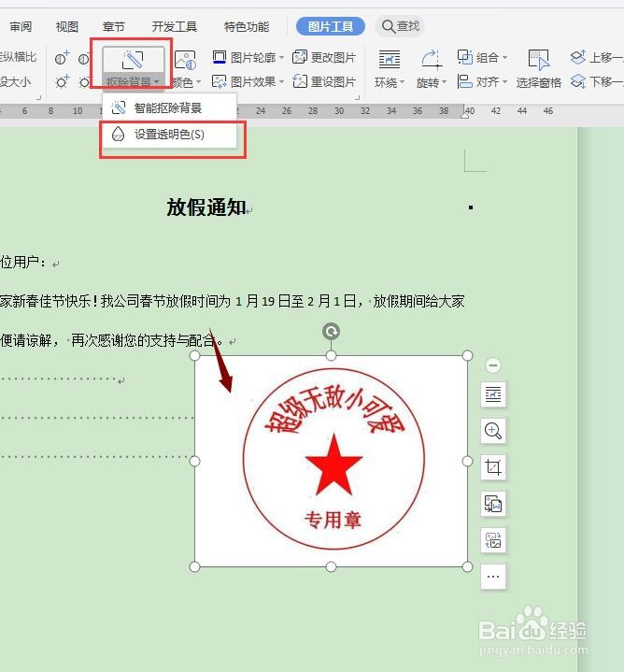Switch to the 特色功能 tab
The image size is (624, 672).
click(x=247, y=26)
